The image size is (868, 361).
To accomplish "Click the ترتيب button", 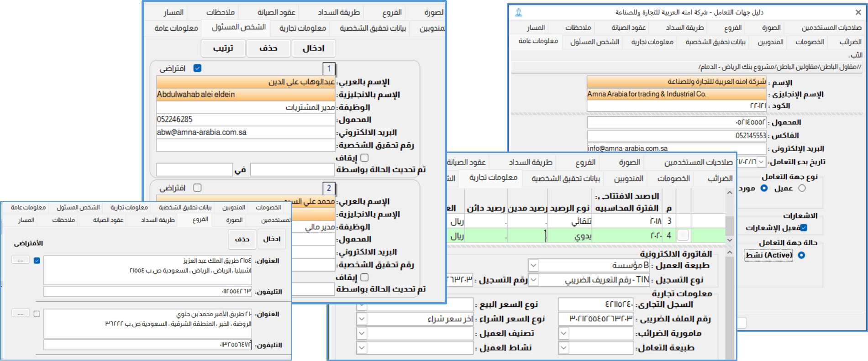I will (223, 48).
